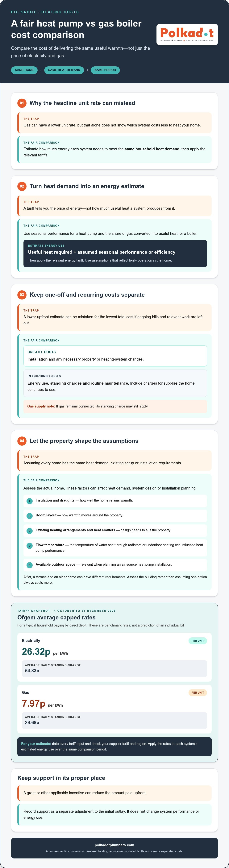This screenshot has height=868, width=229.
Task: Click the Polkadot logo badge
Action: click(187, 34)
